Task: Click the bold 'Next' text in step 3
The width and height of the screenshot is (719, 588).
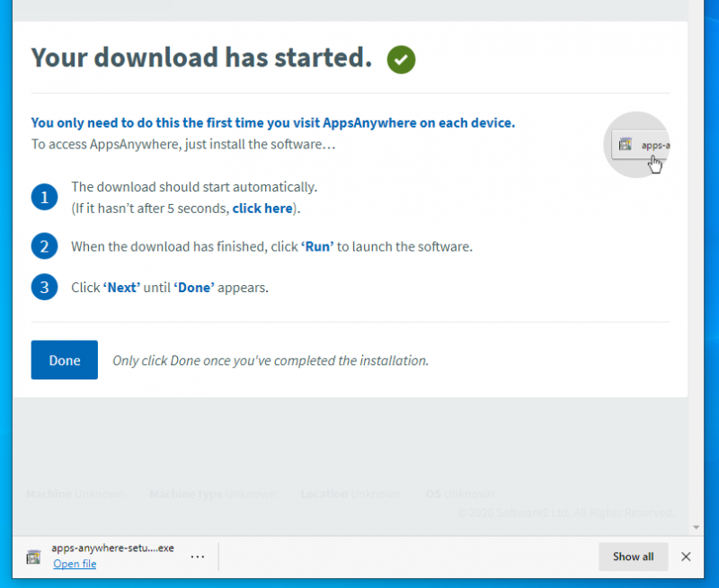Action: [121, 289]
